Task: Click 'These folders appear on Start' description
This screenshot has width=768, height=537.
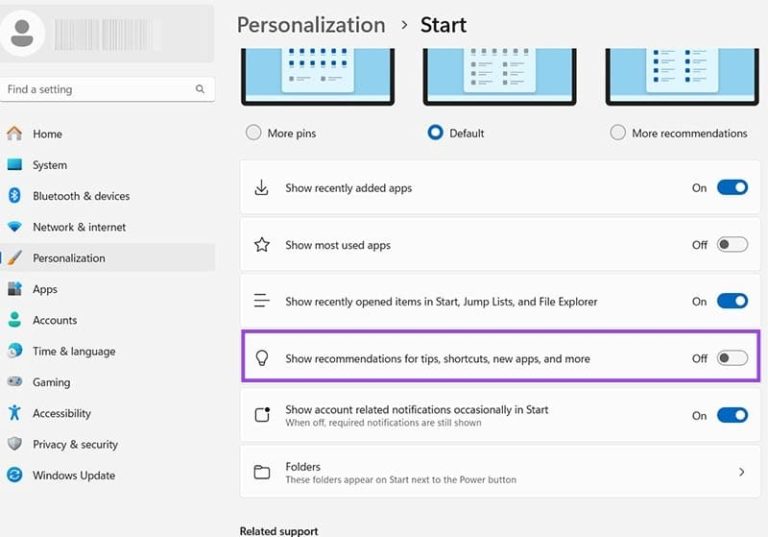Action: pyautogui.click(x=401, y=480)
